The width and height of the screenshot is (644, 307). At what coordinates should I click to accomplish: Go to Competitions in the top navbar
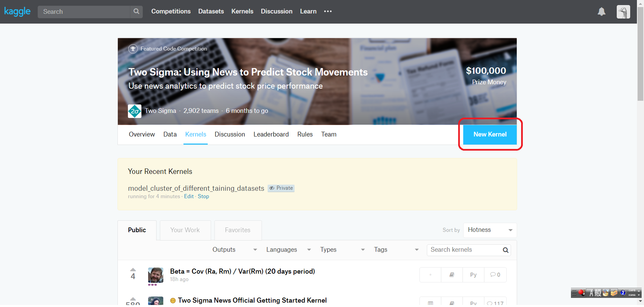(171, 11)
